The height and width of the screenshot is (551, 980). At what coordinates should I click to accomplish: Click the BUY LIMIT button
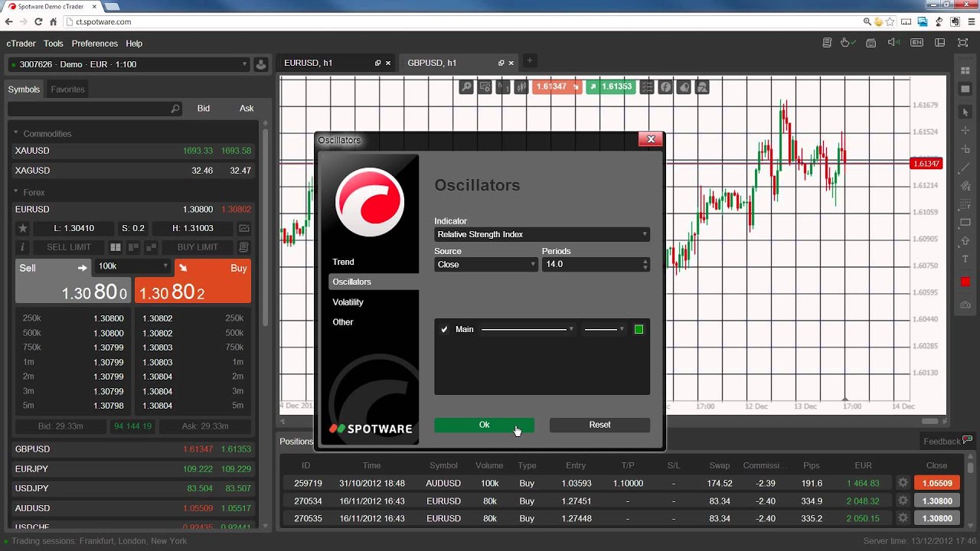[x=198, y=247]
